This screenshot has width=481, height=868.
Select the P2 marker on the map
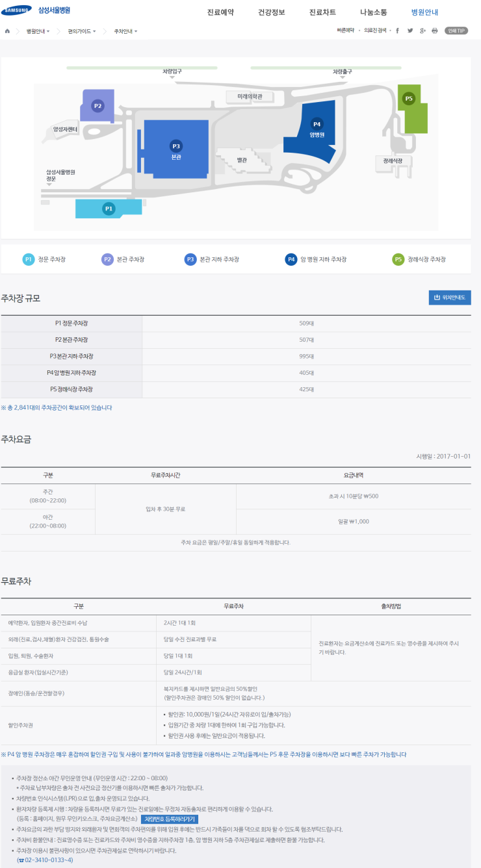point(97,105)
